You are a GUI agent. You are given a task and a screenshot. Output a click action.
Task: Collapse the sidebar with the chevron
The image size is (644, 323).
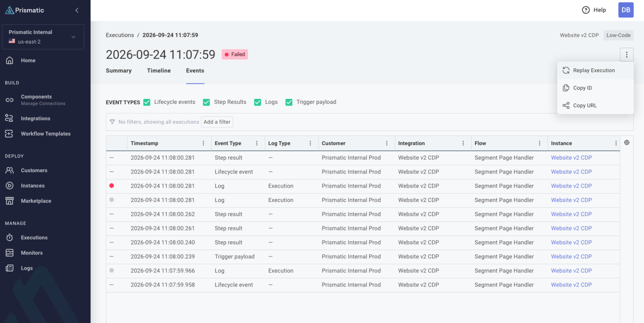tap(77, 10)
